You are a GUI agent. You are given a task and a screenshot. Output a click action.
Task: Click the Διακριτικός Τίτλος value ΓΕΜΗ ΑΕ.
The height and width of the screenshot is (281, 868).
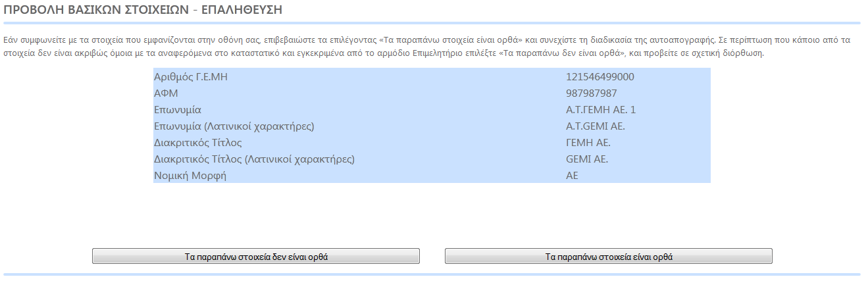(x=588, y=143)
